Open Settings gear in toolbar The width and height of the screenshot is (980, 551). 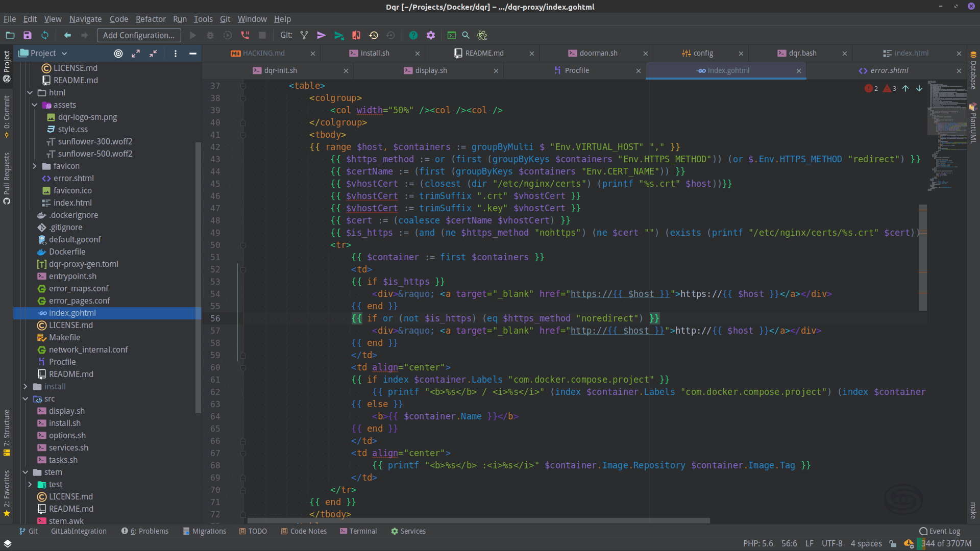tap(431, 35)
